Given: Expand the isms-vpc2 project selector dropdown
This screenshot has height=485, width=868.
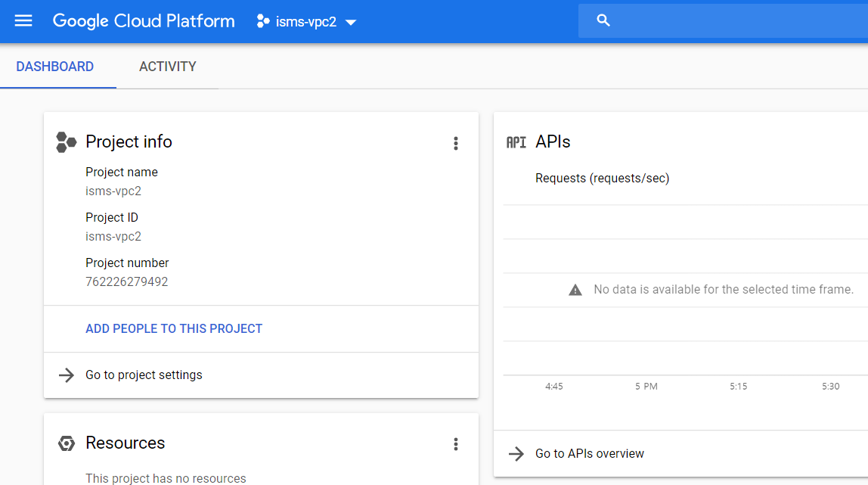Looking at the screenshot, I should click(350, 22).
